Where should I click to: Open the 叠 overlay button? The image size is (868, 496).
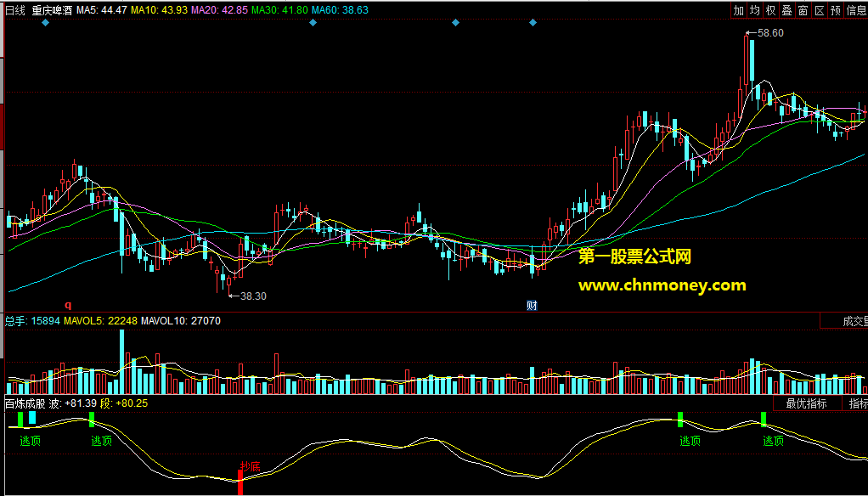[786, 10]
